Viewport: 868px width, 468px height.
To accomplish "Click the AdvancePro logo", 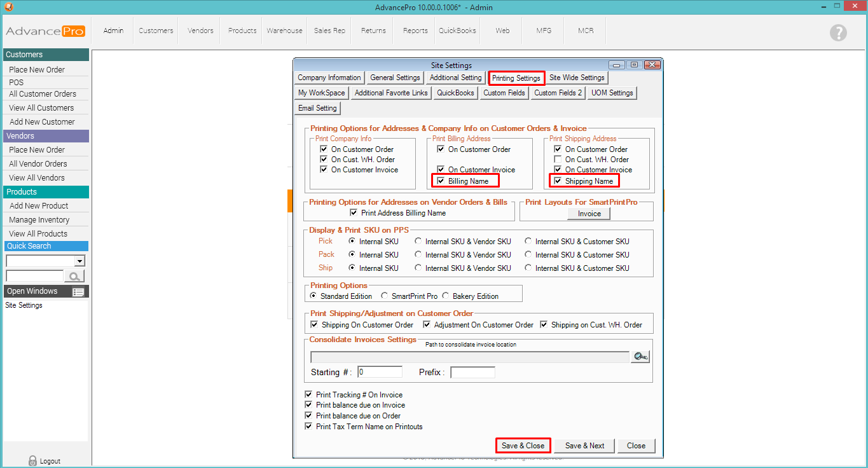I will tap(45, 31).
